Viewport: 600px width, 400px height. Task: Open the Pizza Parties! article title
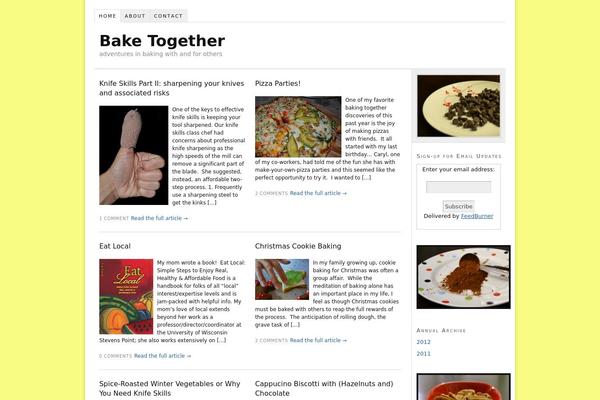pyautogui.click(x=277, y=83)
